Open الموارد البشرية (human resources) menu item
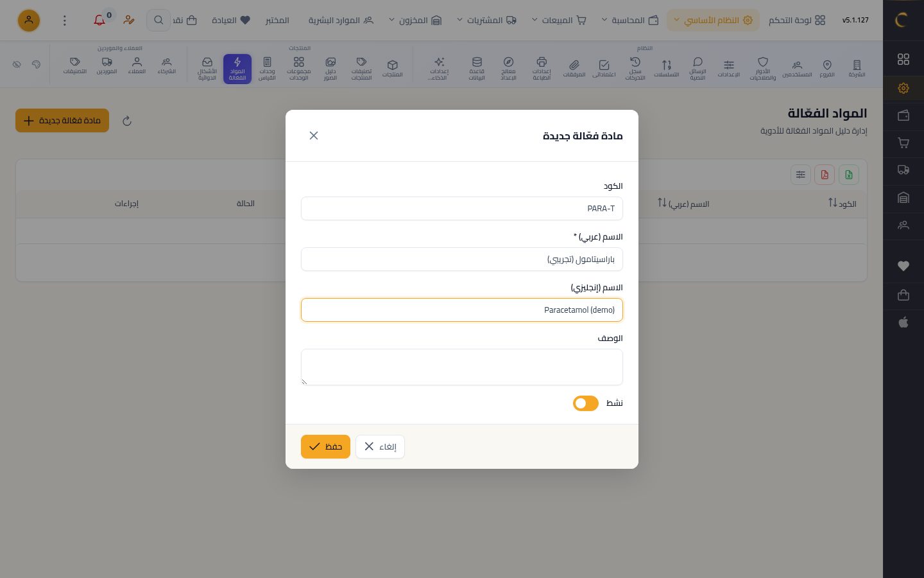The image size is (924, 578). point(341,20)
